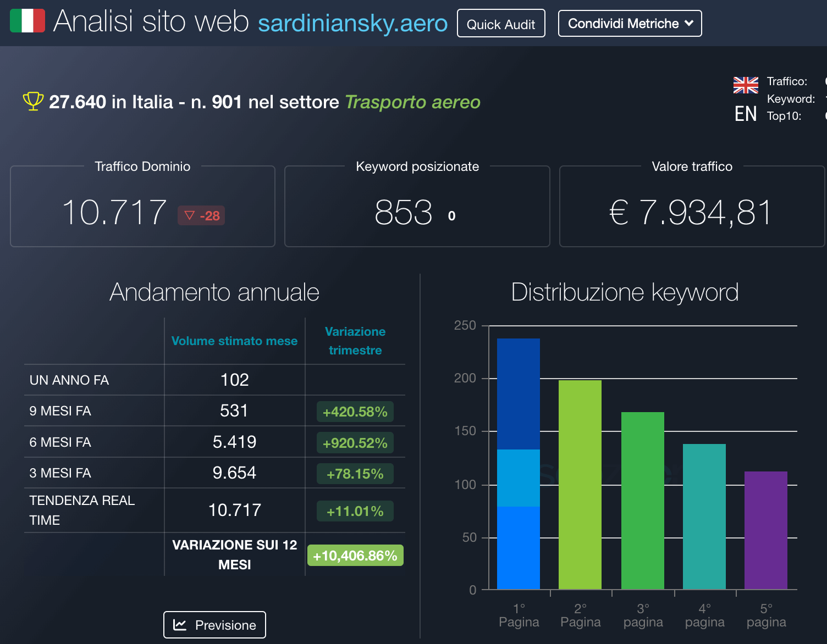Click the volume value 531
The height and width of the screenshot is (644, 827).
[234, 410]
